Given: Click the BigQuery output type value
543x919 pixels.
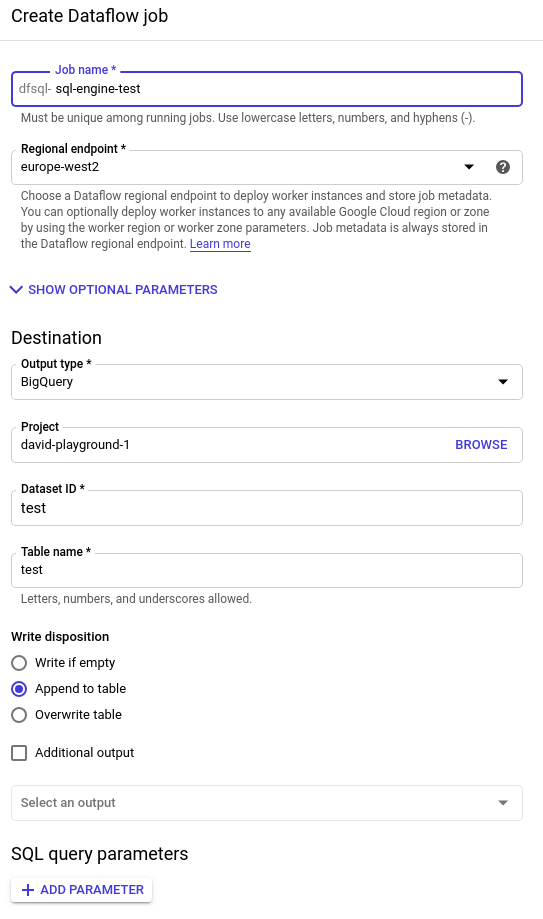Looking at the screenshot, I should (x=47, y=382).
